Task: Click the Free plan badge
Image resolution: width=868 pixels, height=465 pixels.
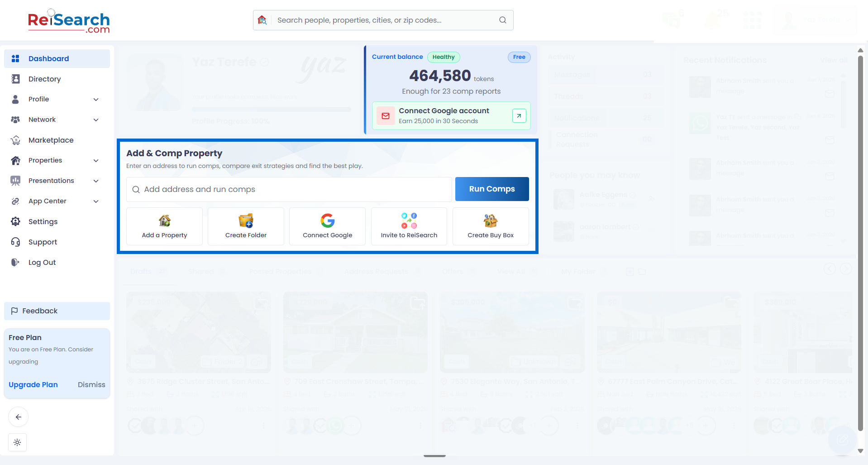Action: 519,57
